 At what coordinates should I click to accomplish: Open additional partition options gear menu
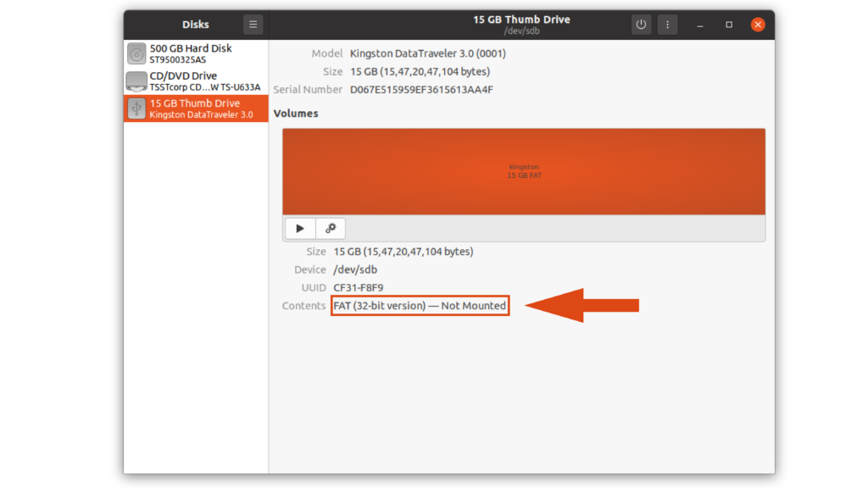(330, 228)
